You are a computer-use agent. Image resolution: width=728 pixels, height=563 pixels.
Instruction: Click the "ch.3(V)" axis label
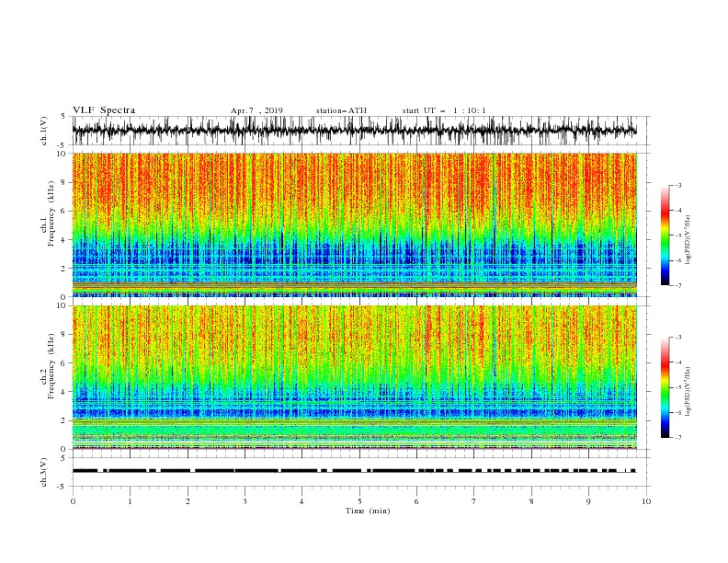[x=45, y=472]
